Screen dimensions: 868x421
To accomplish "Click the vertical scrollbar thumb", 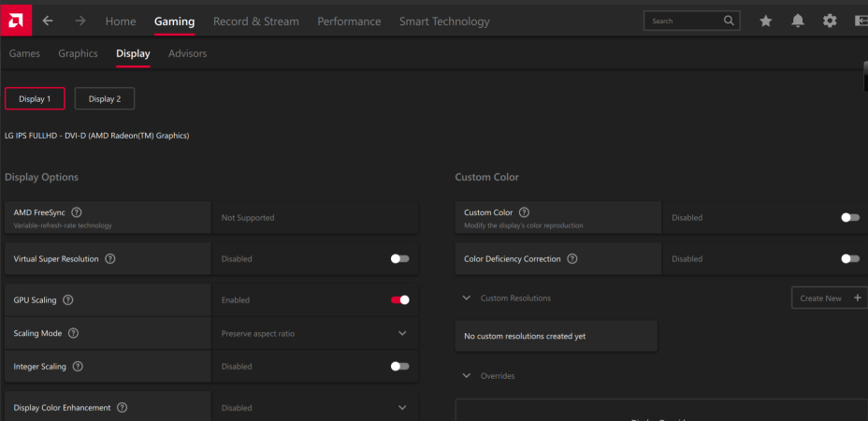I will pyautogui.click(x=865, y=76).
